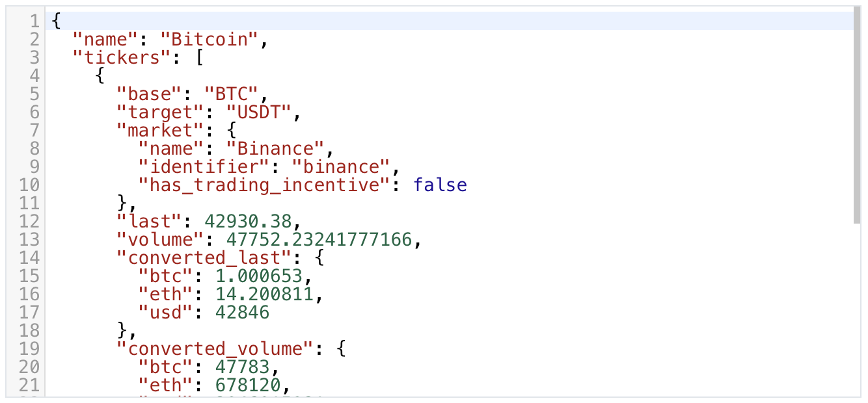Viewport: 868px width, 403px height.
Task: Click the usd value 42846
Action: click(243, 313)
